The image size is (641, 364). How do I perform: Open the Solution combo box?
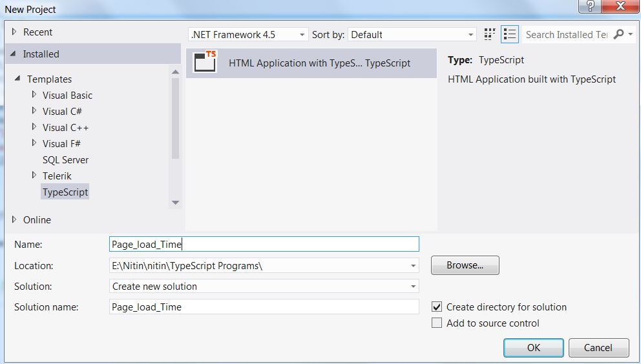coord(264,287)
